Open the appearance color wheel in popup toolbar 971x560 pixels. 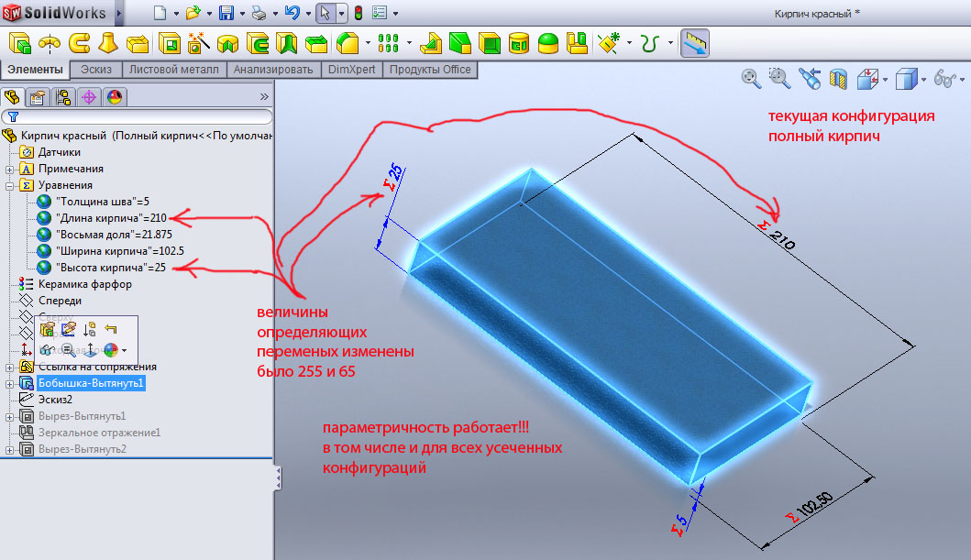pyautogui.click(x=111, y=350)
